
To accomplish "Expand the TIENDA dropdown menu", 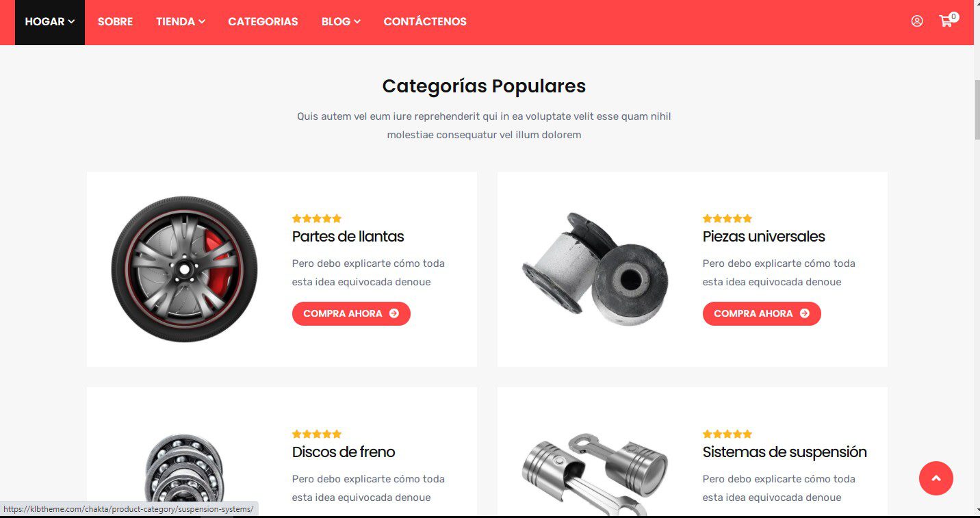I will 181,22.
